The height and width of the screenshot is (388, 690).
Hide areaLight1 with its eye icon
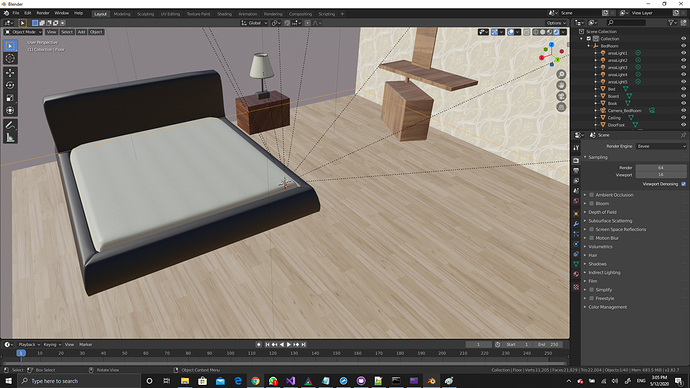683,53
